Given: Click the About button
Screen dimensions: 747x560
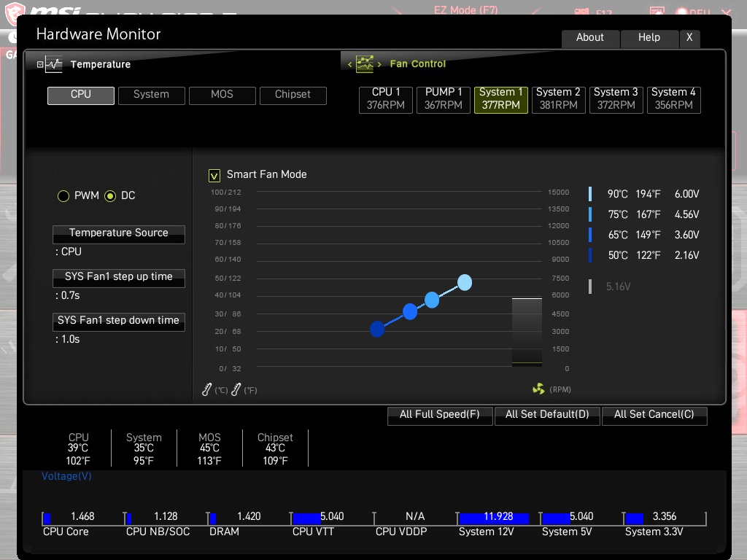Looking at the screenshot, I should coord(590,38).
